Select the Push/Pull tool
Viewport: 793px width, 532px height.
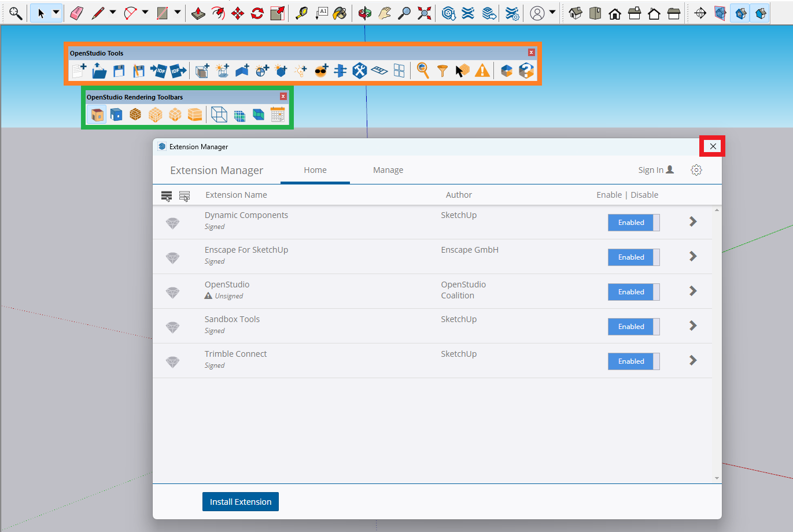pyautogui.click(x=198, y=13)
